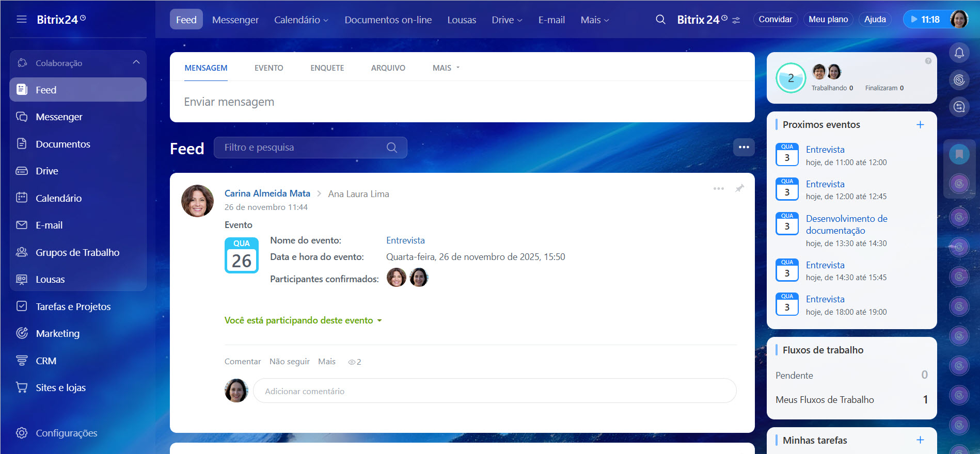Open the hamburger menu icon
The height and width of the screenshot is (454, 980).
pyautogui.click(x=21, y=20)
